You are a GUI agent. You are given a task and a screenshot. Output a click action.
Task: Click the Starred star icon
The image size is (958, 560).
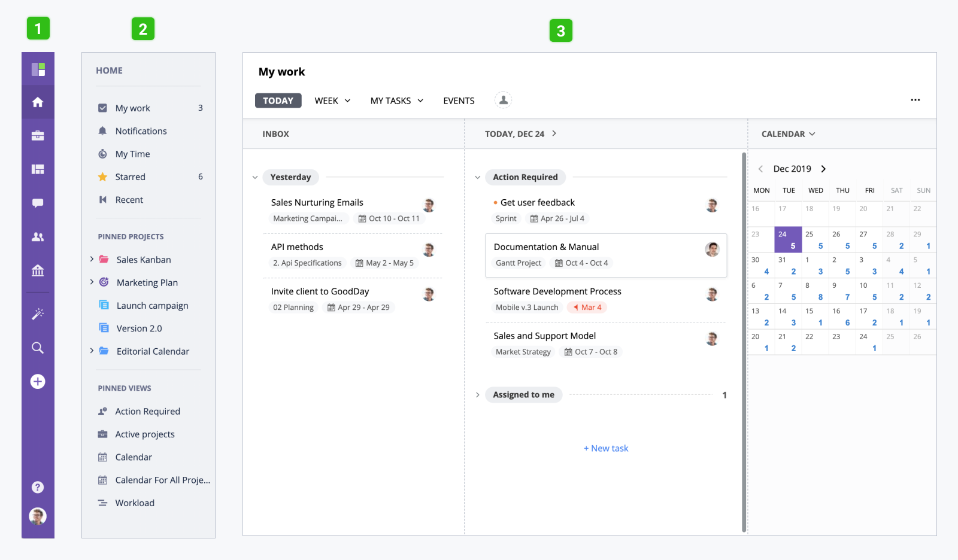[x=102, y=177]
